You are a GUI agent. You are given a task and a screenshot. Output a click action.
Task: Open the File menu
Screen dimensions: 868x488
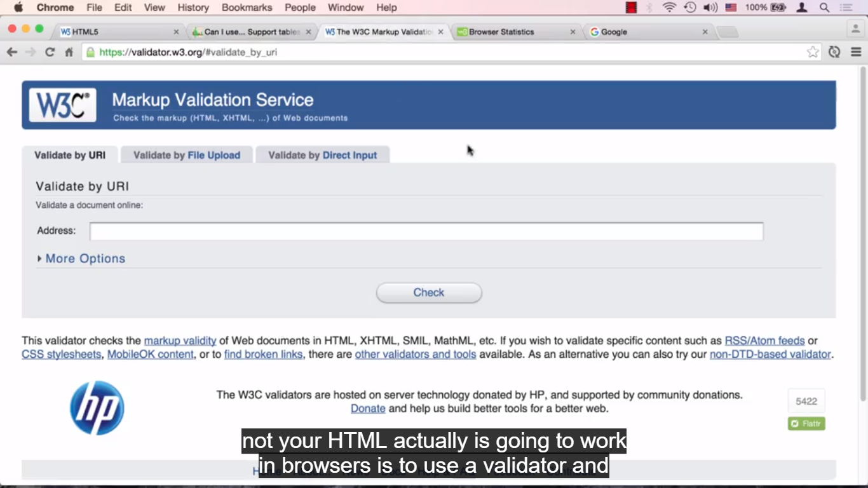pos(94,8)
